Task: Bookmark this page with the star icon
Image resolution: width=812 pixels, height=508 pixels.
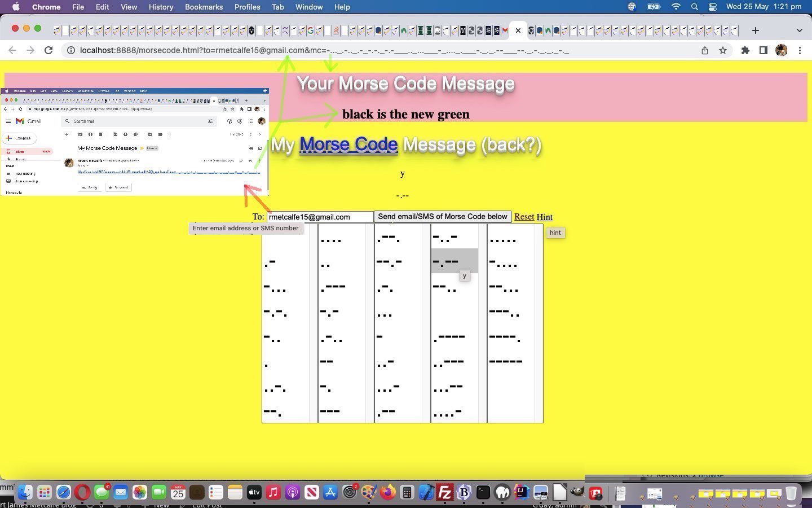Action: click(x=723, y=50)
